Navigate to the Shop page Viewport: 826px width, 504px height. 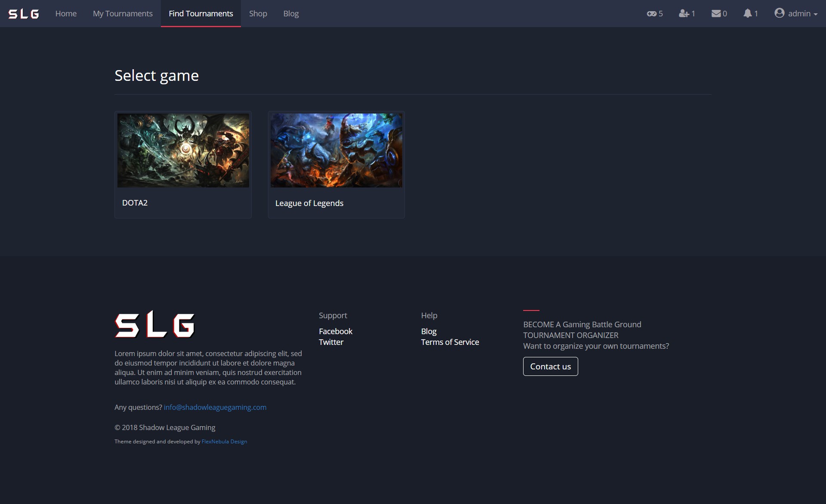coord(258,13)
